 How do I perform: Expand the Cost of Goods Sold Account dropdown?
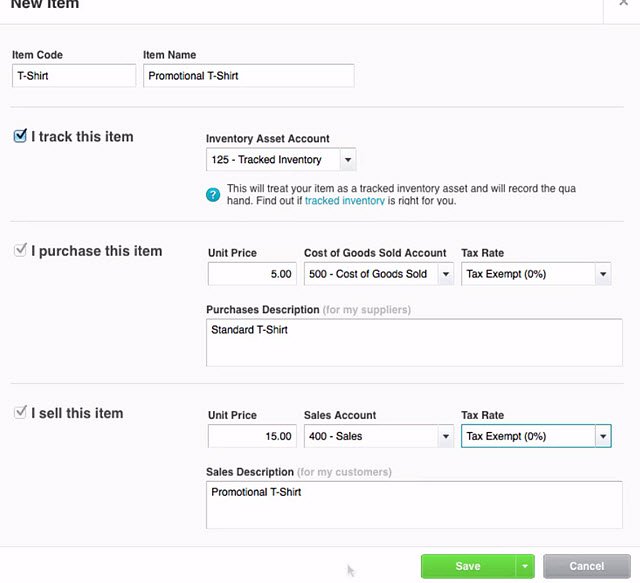coord(444,274)
